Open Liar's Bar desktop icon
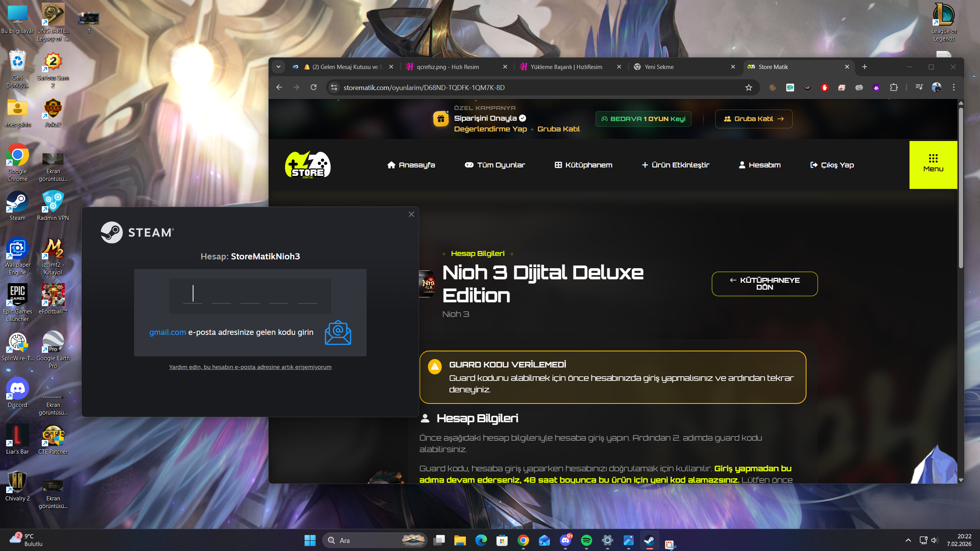Viewport: 980px width, 551px height. click(x=17, y=439)
